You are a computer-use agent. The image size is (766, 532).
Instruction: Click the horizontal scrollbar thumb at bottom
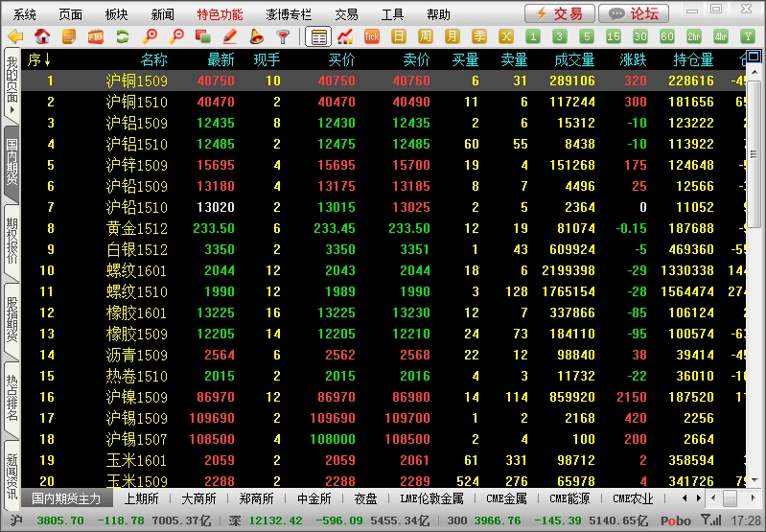click(730, 498)
